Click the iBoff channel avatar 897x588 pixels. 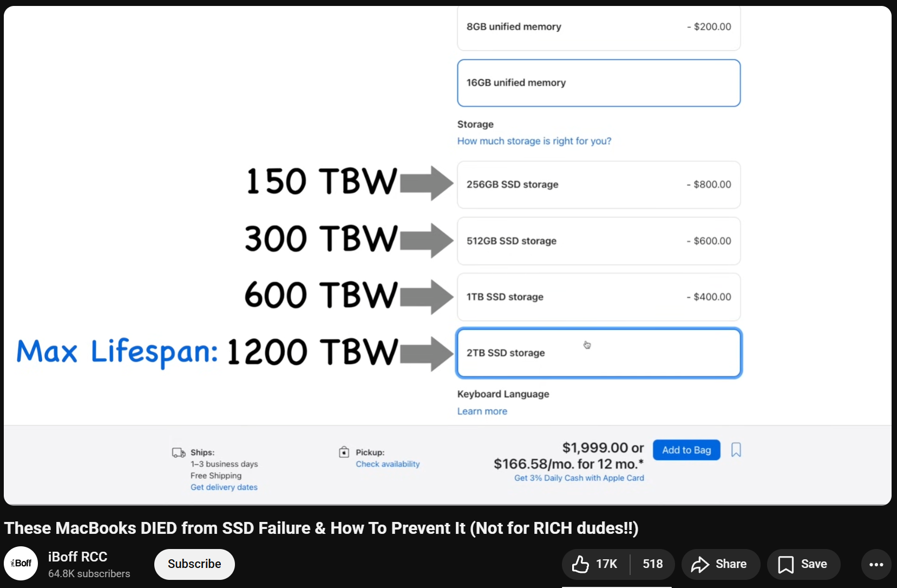tap(21, 564)
